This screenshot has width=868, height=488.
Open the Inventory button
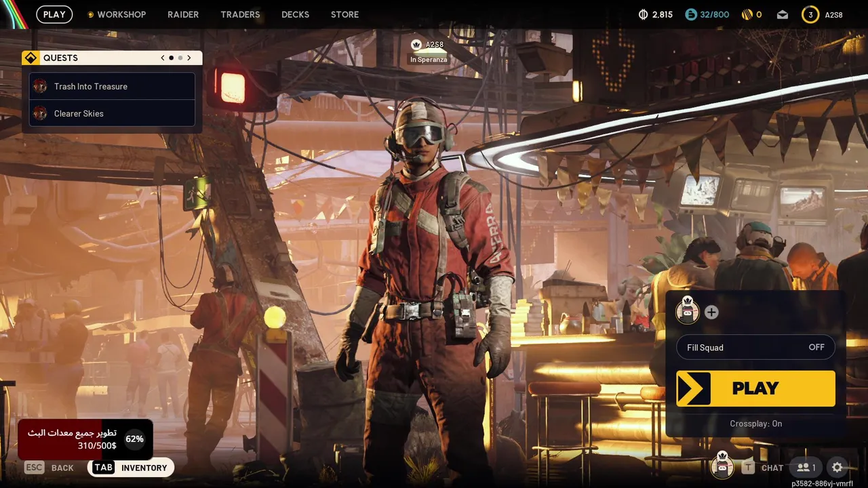(131, 468)
